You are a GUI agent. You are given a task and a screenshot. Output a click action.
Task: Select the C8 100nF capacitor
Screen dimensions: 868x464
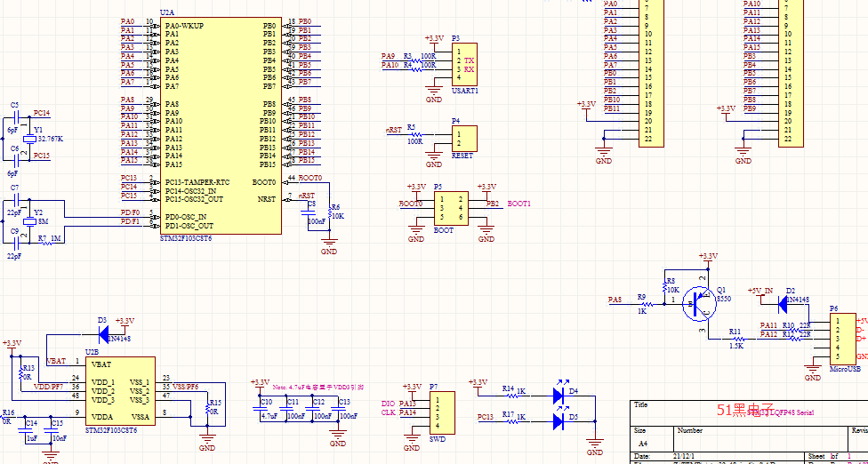tap(308, 213)
